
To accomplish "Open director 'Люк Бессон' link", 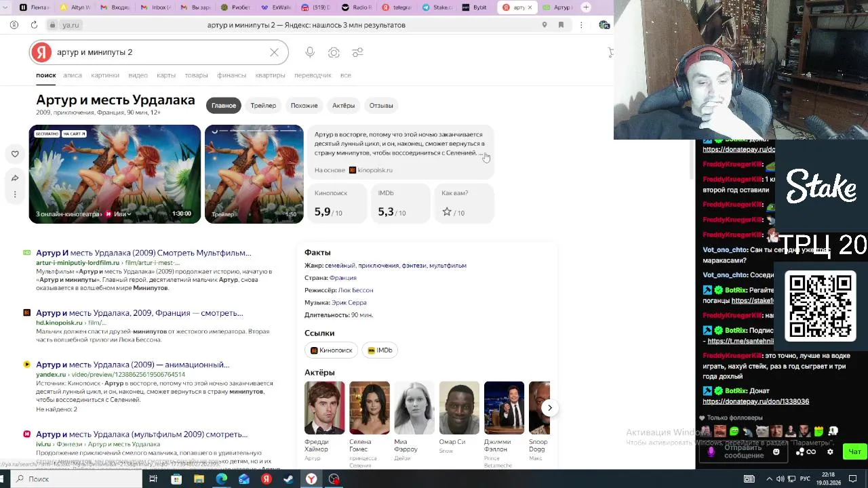I will pos(355,290).
